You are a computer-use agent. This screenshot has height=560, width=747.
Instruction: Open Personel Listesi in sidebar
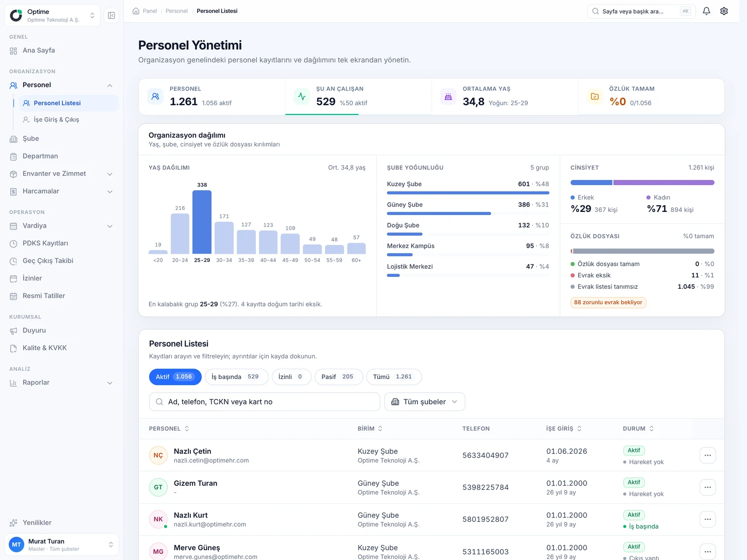pyautogui.click(x=69, y=103)
